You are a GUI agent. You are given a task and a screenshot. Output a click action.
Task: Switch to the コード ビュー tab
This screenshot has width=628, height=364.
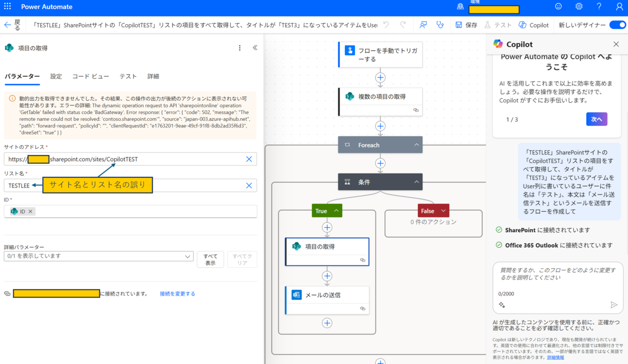coord(91,76)
